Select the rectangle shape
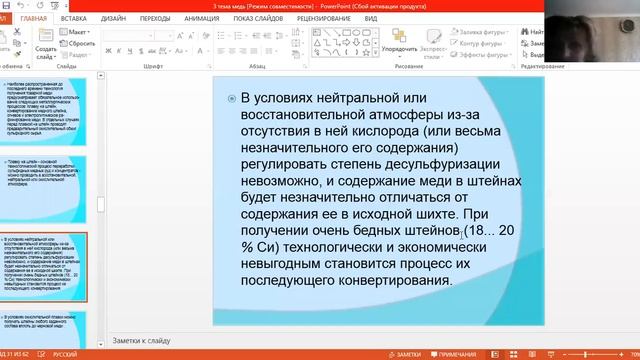 click(x=346, y=32)
